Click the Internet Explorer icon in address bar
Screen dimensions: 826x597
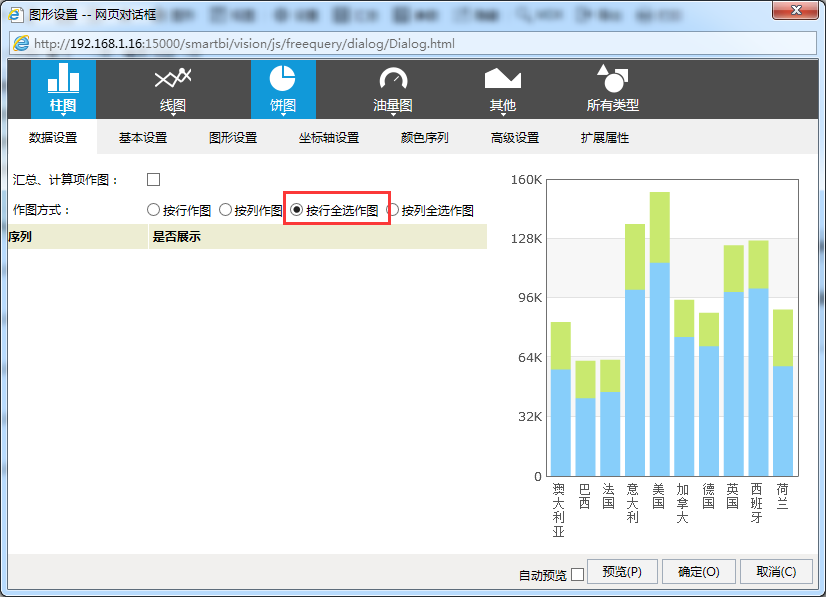click(x=21, y=43)
